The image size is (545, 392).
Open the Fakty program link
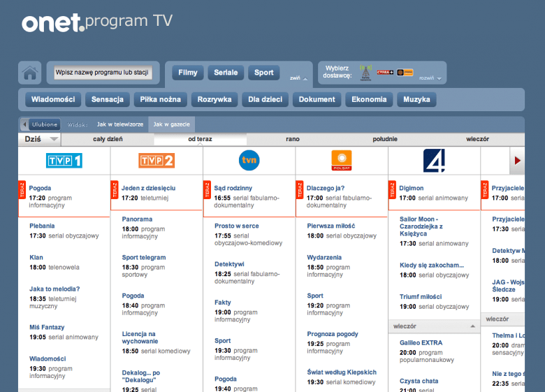tap(222, 303)
